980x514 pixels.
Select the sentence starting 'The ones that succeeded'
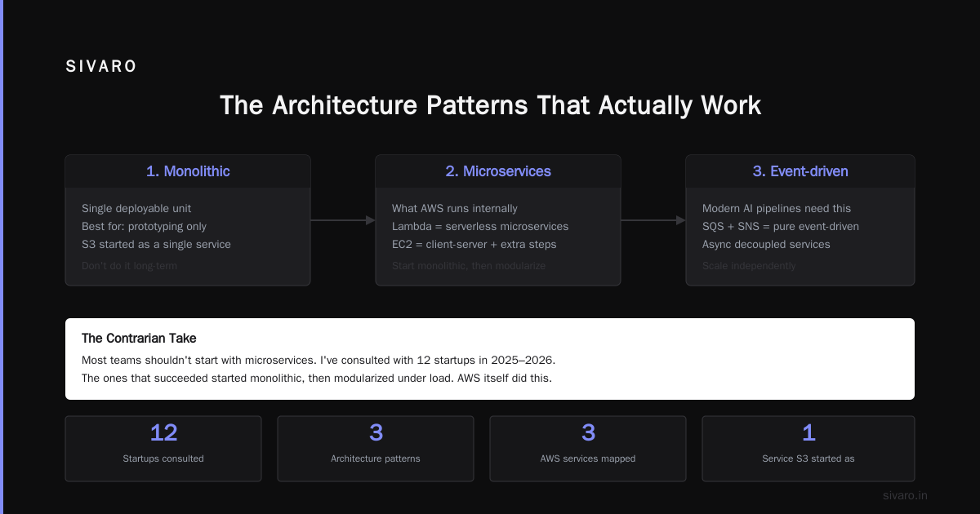point(317,378)
